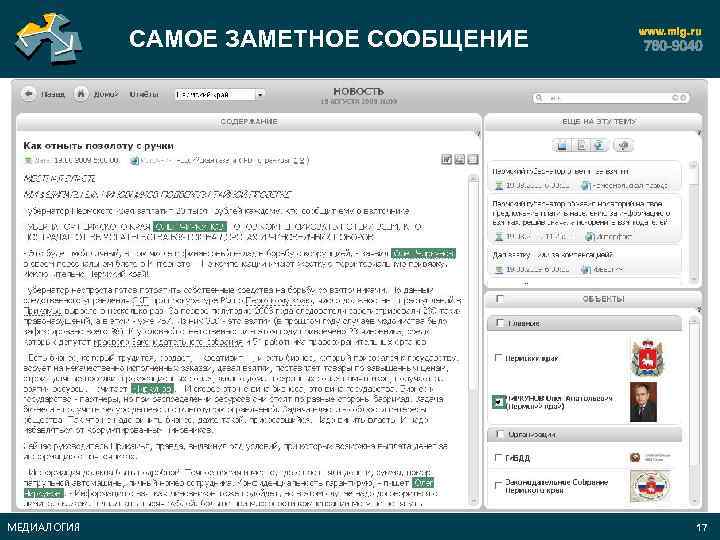Viewport: 720px width, 540px height.
Task: Click the date icon of the third related item
Action: [499, 269]
